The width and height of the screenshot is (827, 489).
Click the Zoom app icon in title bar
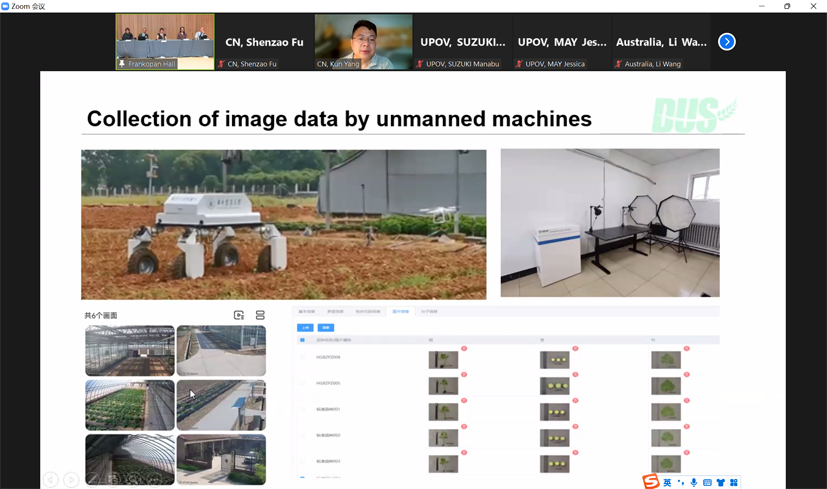[x=6, y=6]
